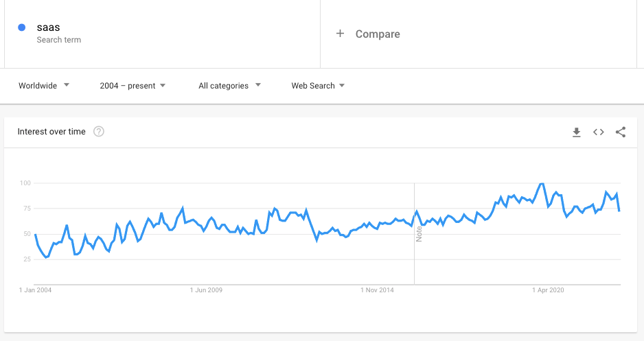The image size is (644, 341).
Task: Click the Note marker on chart
Action: pyautogui.click(x=419, y=234)
